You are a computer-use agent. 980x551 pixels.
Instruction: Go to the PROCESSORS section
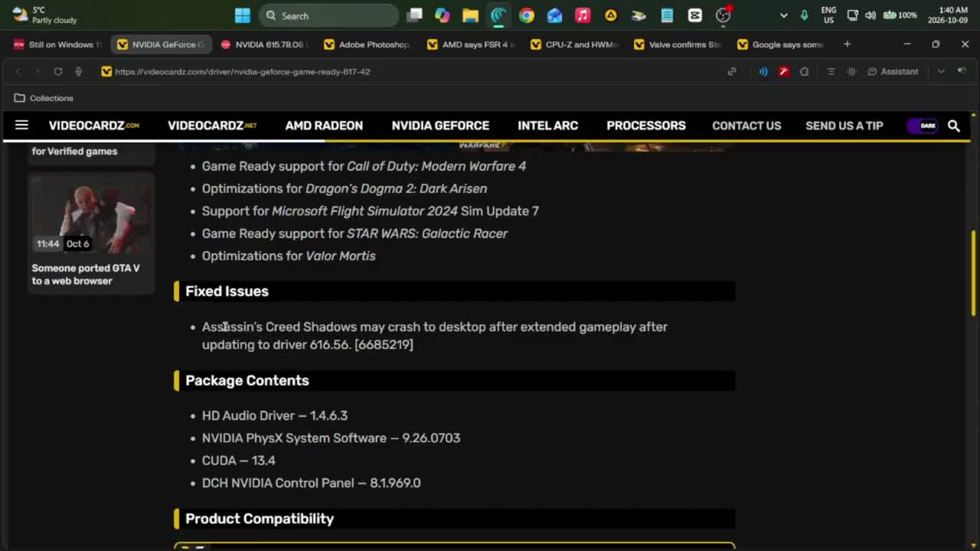(646, 126)
